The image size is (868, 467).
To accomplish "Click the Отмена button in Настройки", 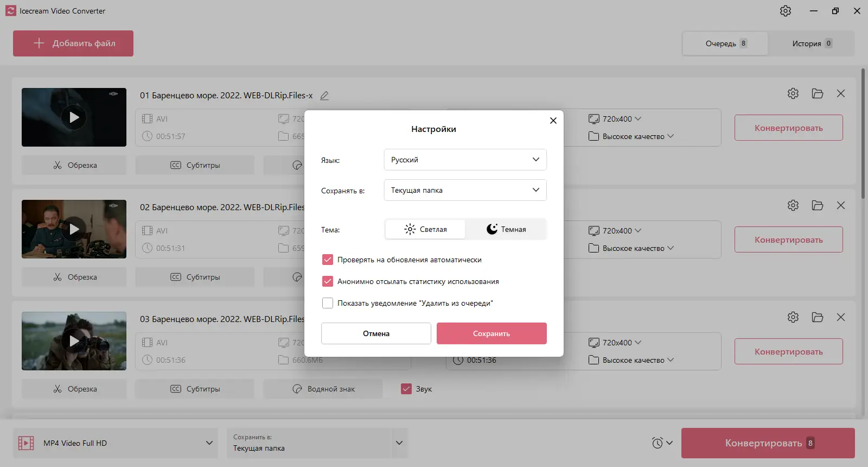I will 376,333.
